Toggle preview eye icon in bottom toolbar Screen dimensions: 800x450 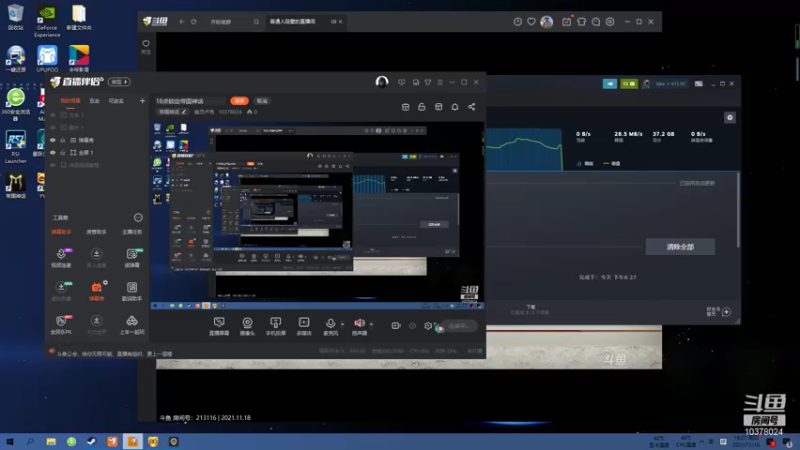tap(412, 326)
